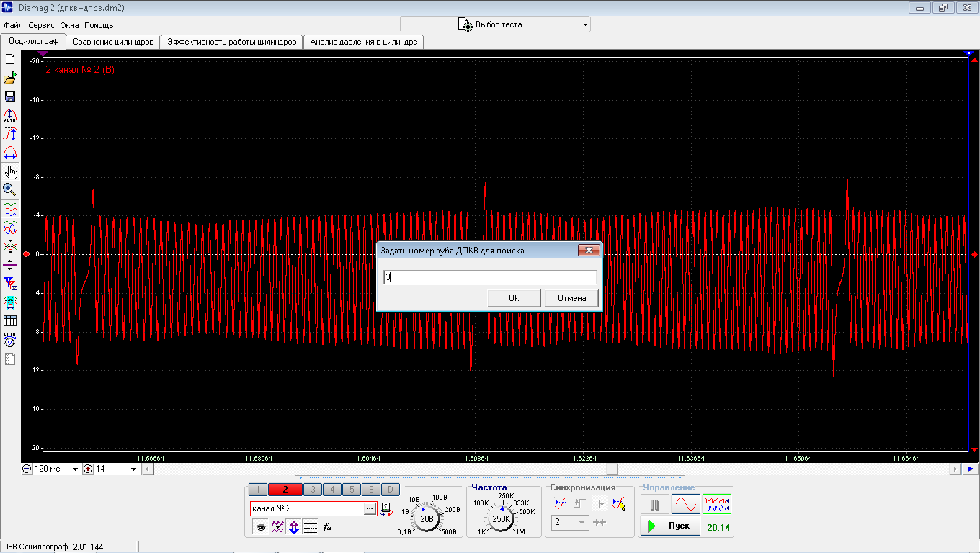Switch to Анализ давления в цилиндре tab
This screenshot has height=553, width=980.
(363, 42)
